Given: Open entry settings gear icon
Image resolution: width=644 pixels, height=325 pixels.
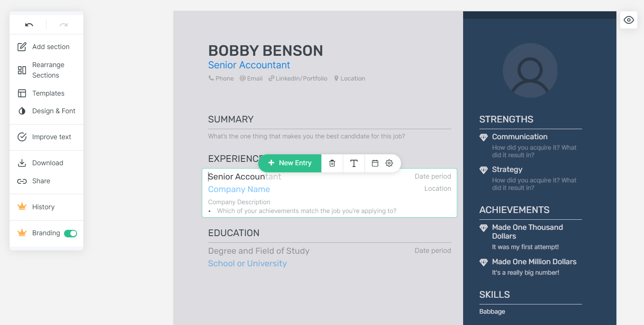Looking at the screenshot, I should coord(389,163).
